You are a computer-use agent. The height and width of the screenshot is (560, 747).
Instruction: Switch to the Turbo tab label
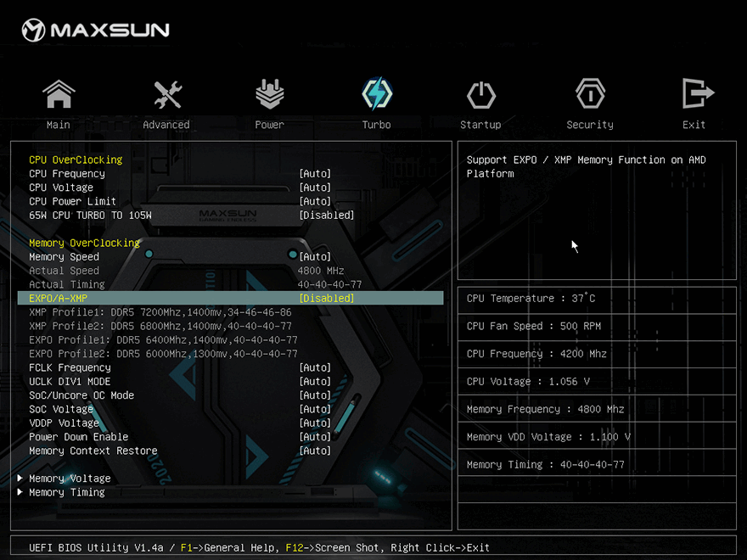coord(376,125)
